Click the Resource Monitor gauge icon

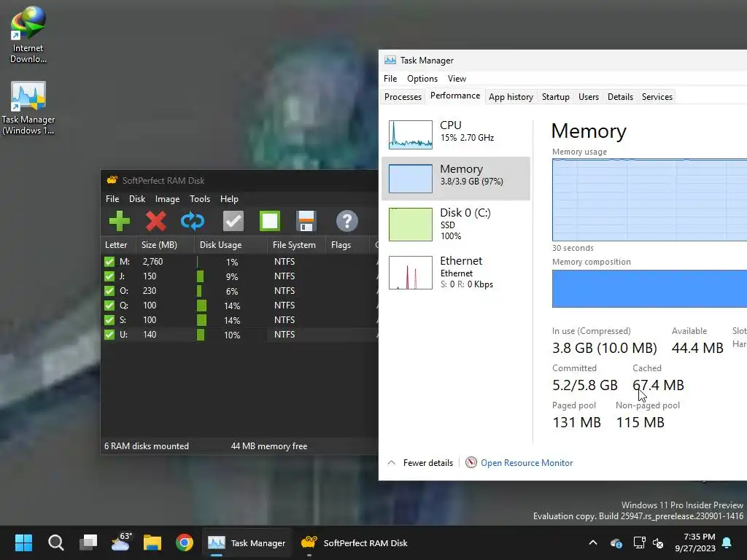tap(471, 462)
